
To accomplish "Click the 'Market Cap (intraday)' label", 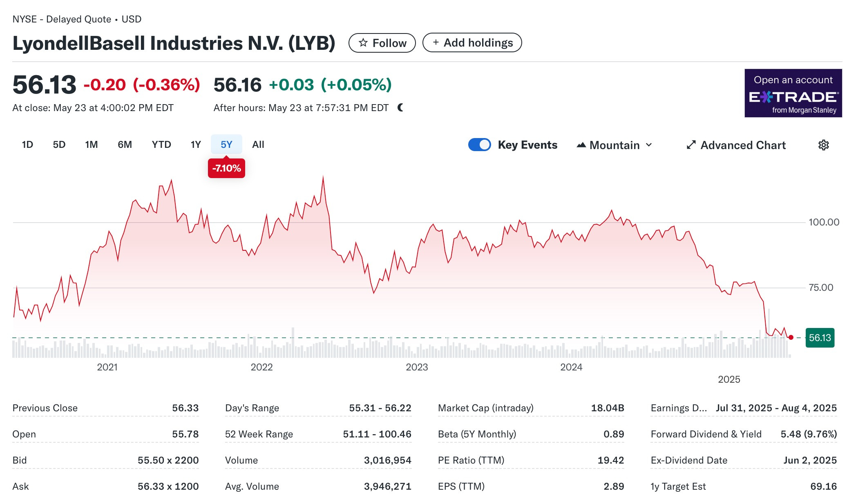I will 486,408.
